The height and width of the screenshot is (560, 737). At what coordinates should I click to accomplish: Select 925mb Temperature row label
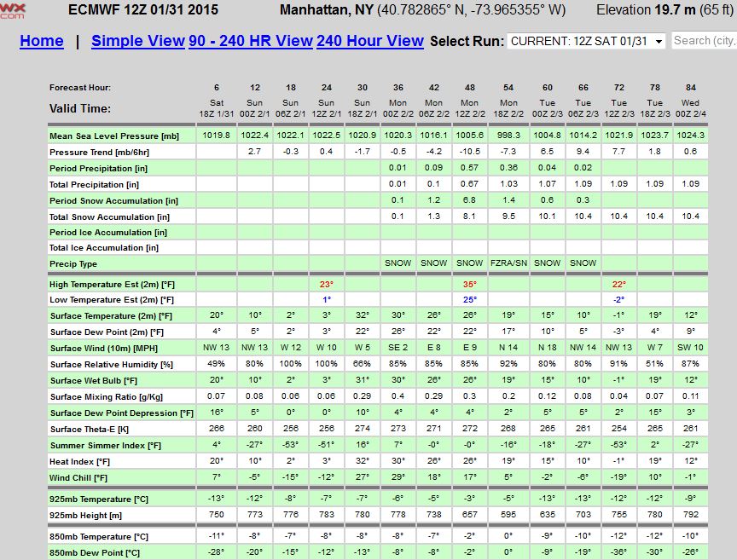coord(99,499)
